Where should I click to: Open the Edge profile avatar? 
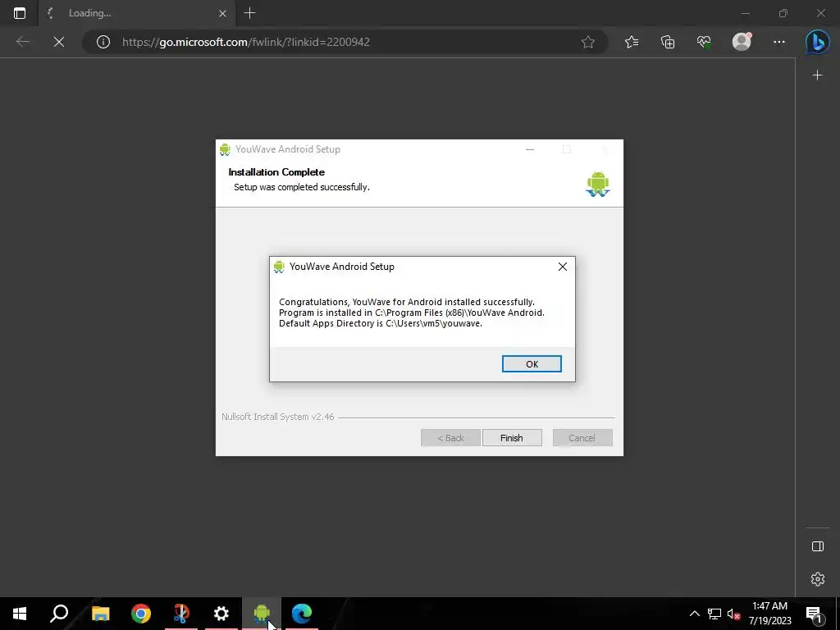click(742, 42)
